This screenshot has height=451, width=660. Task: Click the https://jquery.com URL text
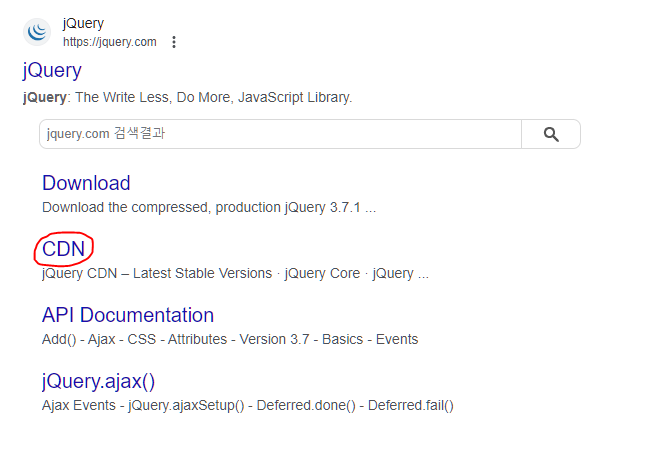click(110, 42)
